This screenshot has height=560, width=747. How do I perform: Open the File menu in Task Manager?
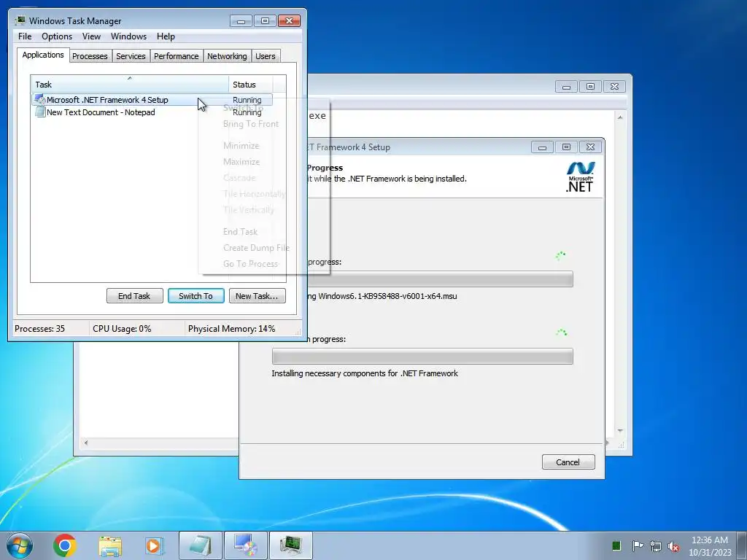pos(25,36)
